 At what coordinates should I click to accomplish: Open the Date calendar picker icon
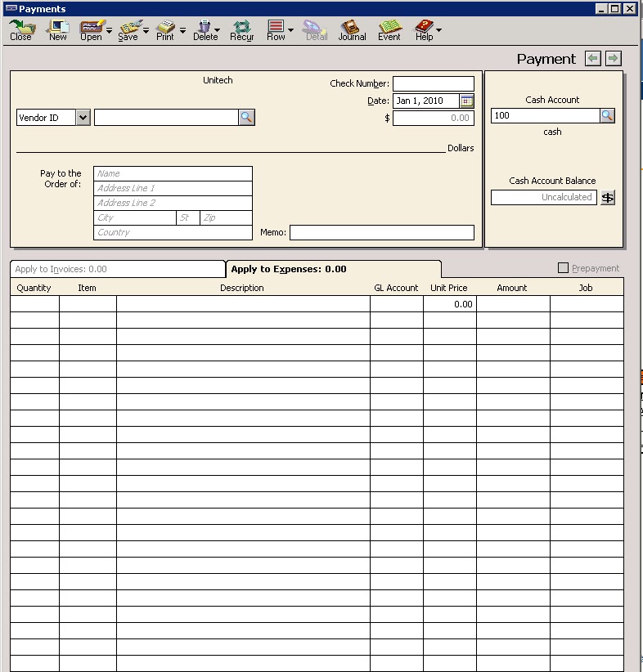pyautogui.click(x=466, y=101)
